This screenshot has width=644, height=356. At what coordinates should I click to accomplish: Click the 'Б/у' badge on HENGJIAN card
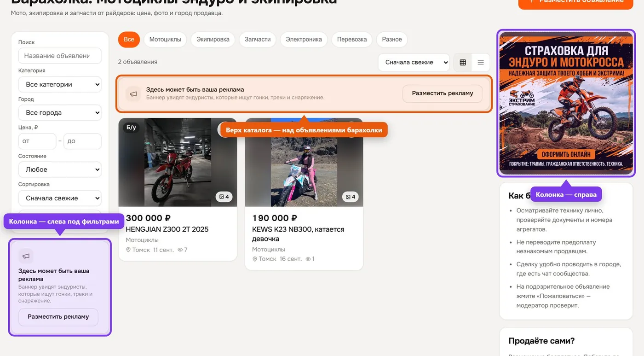pos(132,128)
